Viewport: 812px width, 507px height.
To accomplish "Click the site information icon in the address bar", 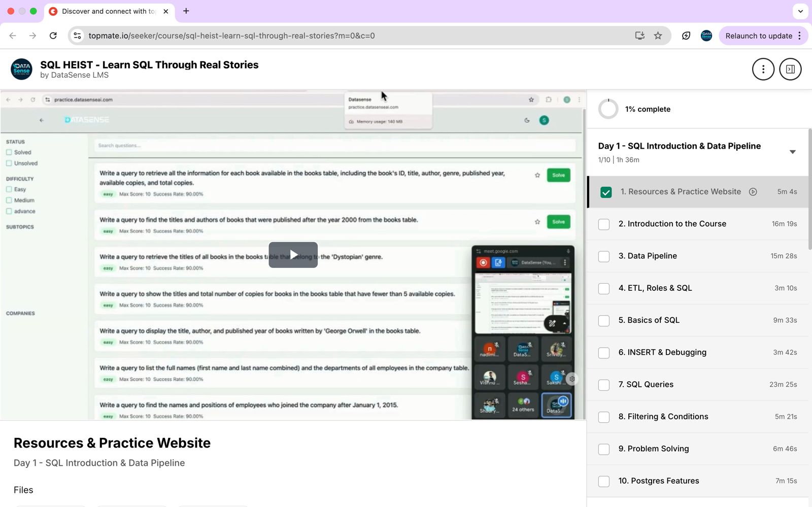I will point(77,36).
